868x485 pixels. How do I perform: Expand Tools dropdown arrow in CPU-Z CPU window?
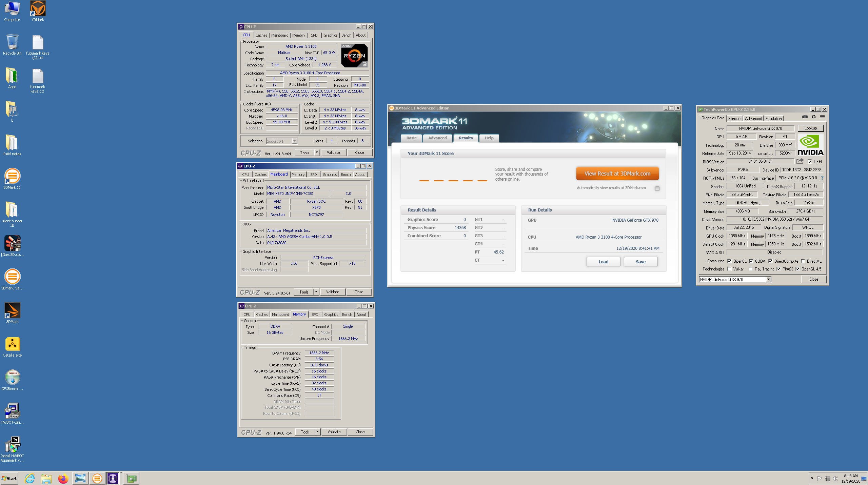coord(317,153)
